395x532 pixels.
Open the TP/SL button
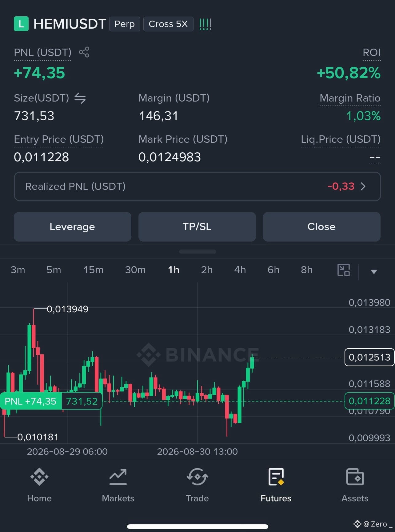pos(197,227)
